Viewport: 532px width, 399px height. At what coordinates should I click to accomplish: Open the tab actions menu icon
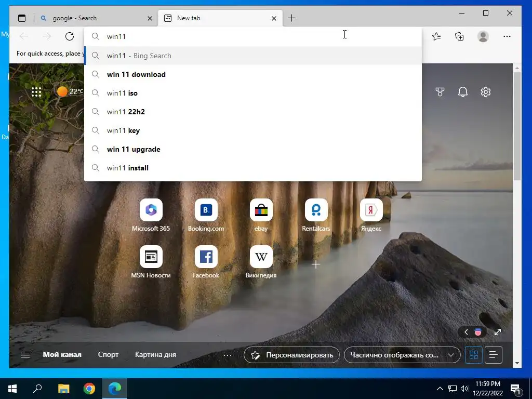click(x=22, y=18)
